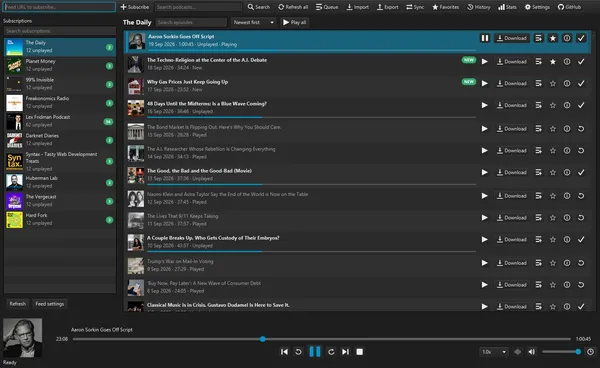Open the GitHub link in toolbar
The image size is (600, 368).
coord(569,7)
